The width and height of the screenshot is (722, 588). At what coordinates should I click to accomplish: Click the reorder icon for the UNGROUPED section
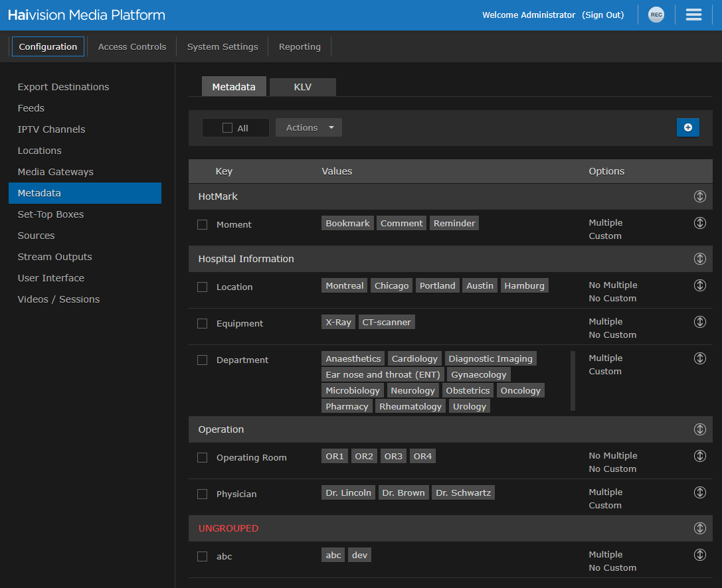pyautogui.click(x=699, y=528)
